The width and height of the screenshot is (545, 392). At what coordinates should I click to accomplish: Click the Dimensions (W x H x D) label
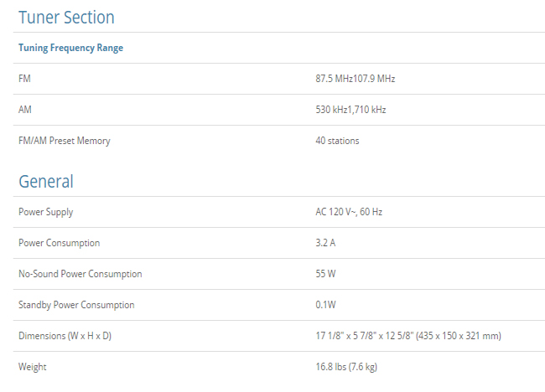pos(66,336)
